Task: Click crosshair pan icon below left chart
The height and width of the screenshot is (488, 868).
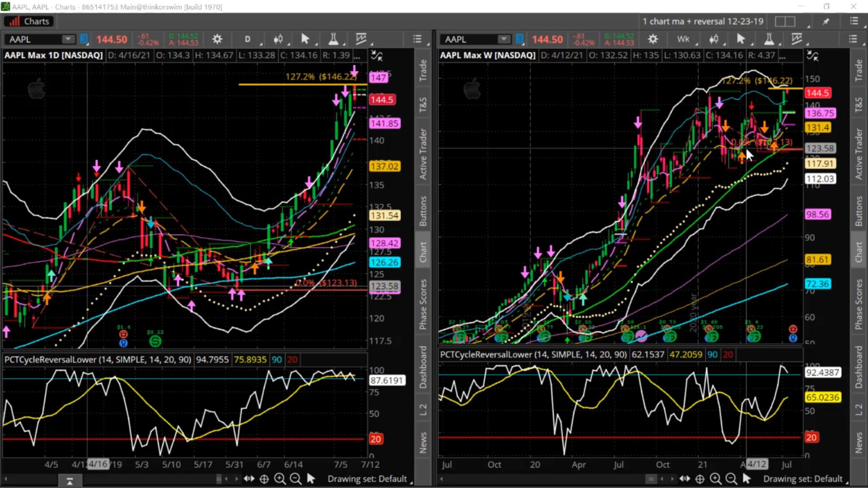Action: pyautogui.click(x=264, y=479)
